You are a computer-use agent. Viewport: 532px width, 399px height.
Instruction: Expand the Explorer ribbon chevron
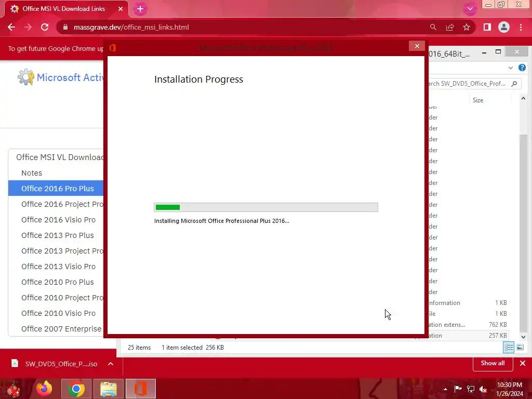pos(511,68)
